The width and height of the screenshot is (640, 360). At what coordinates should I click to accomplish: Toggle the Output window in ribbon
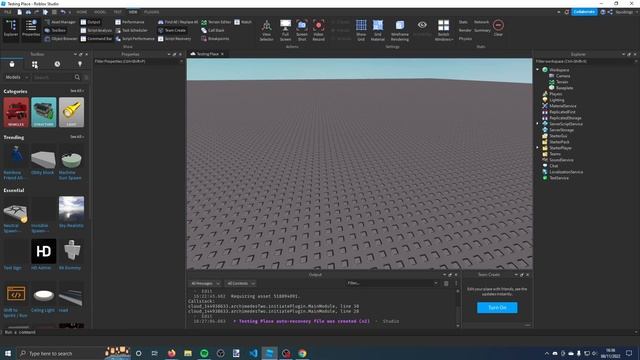pyautogui.click(x=91, y=22)
